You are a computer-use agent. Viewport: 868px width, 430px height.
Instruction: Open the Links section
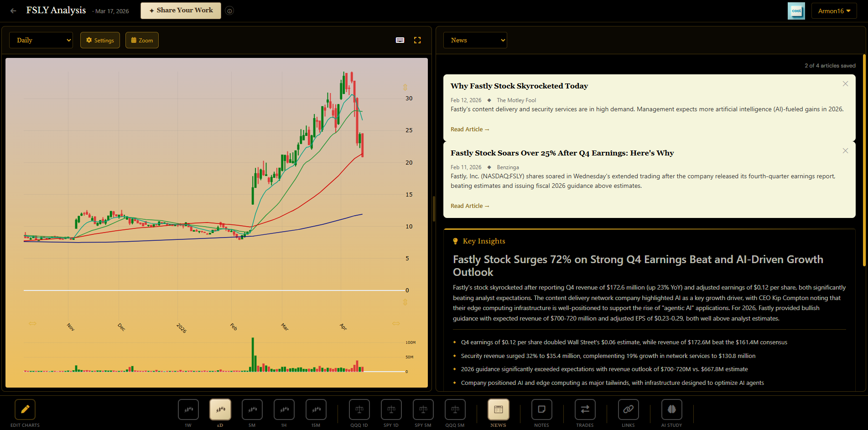click(x=629, y=409)
